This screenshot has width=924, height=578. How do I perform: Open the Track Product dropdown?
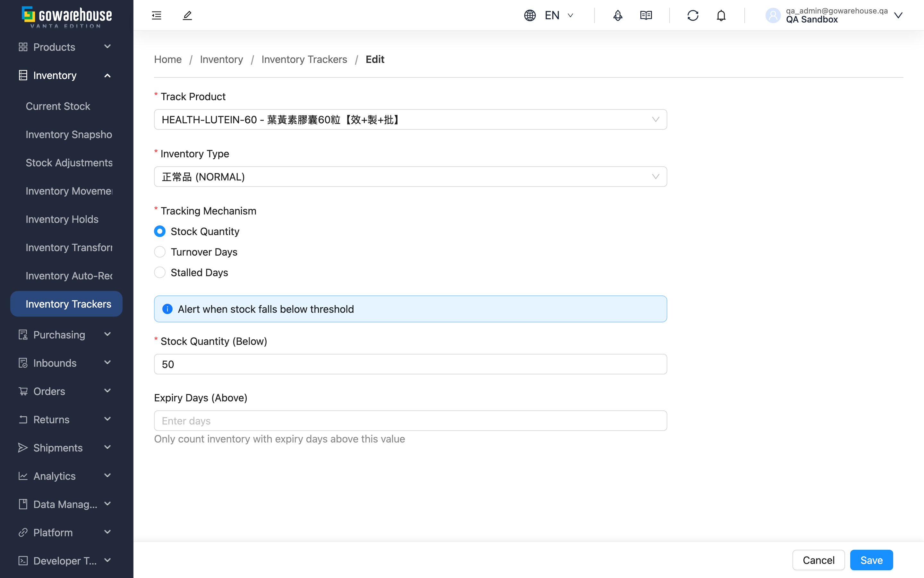[410, 120]
